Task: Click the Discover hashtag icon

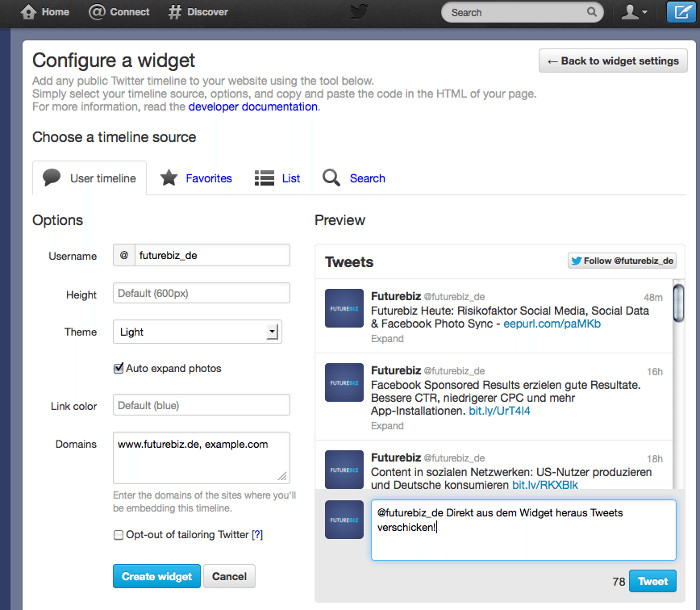Action: [x=174, y=12]
